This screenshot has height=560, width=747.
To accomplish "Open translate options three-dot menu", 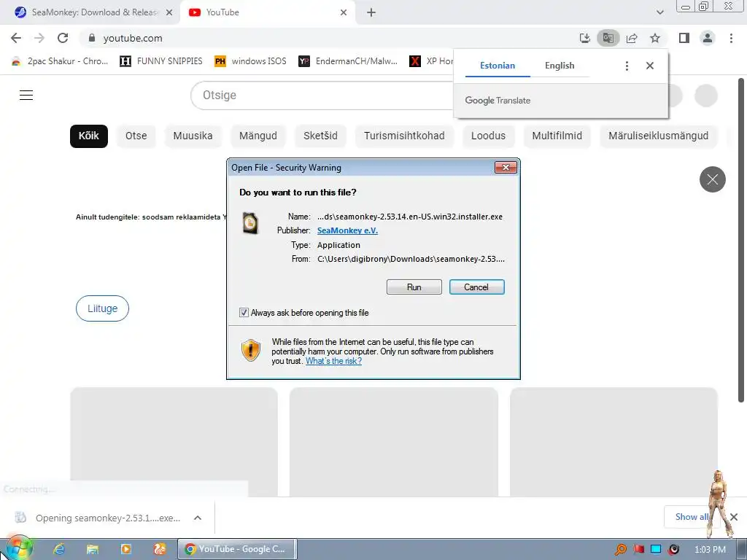I will (627, 66).
